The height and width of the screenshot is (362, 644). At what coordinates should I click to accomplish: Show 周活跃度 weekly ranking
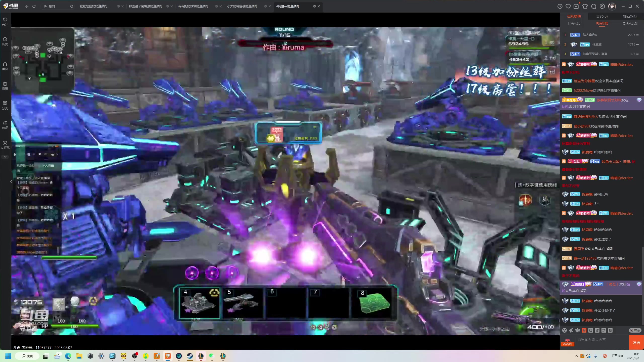click(x=602, y=23)
